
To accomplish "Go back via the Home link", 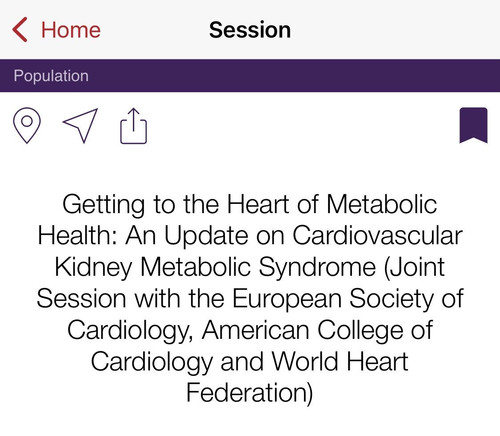I will point(71,30).
